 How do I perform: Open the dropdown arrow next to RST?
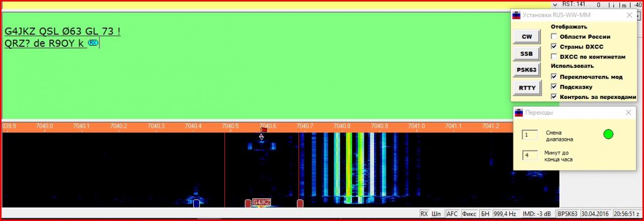click(554, 4)
